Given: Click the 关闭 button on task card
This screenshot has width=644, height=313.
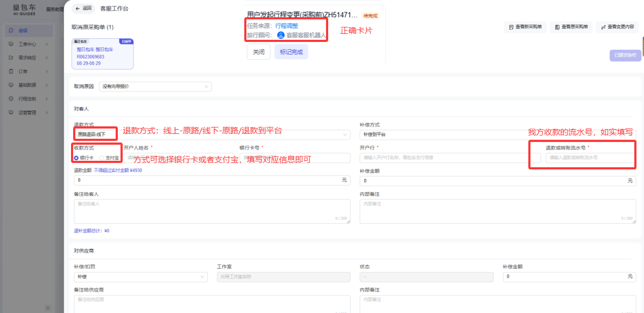Looking at the screenshot, I should point(259,52).
